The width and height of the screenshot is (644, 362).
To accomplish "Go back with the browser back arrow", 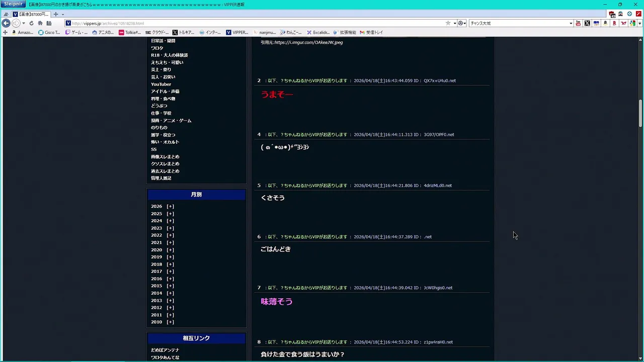I will pos(6,23).
